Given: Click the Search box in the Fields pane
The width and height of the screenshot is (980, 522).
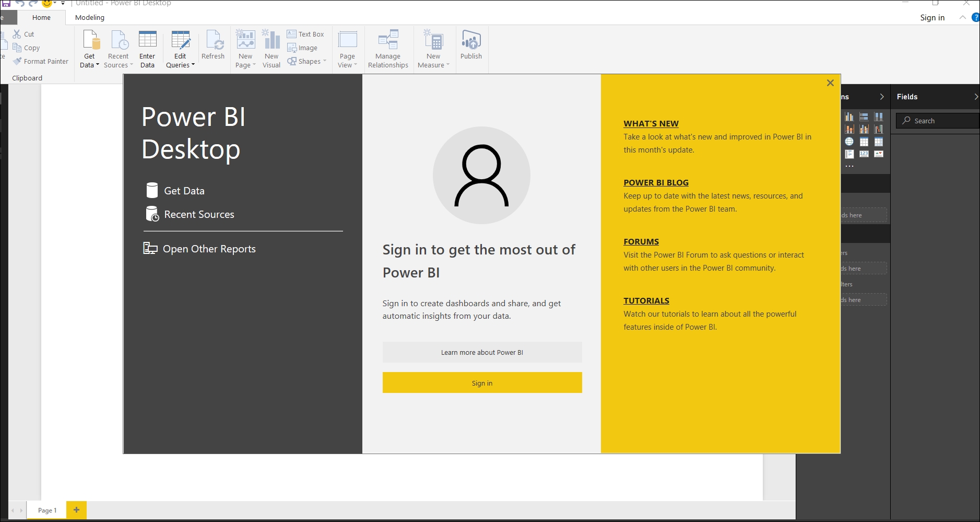Looking at the screenshot, I should pos(938,121).
